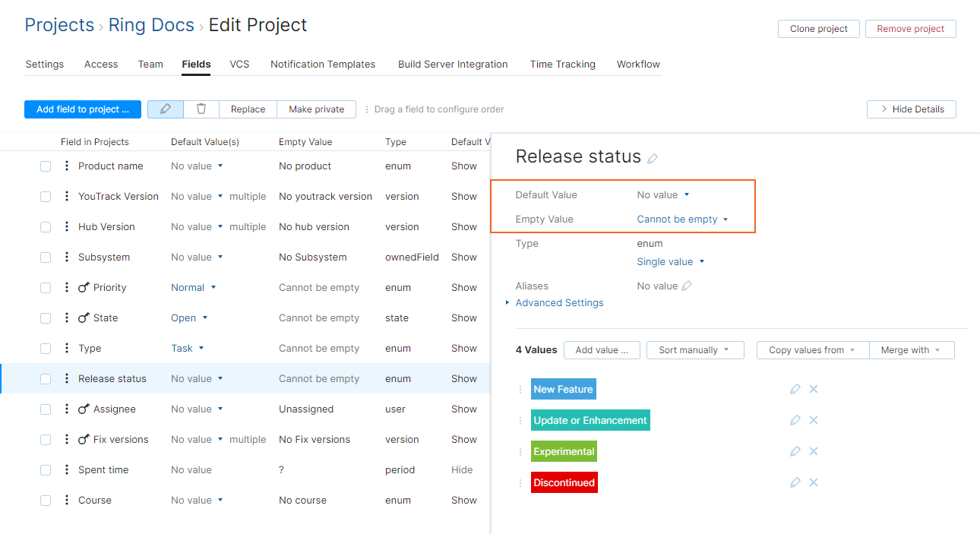Click the pencil edit icon in toolbar
The height and width of the screenshot is (534, 980).
pyautogui.click(x=166, y=109)
